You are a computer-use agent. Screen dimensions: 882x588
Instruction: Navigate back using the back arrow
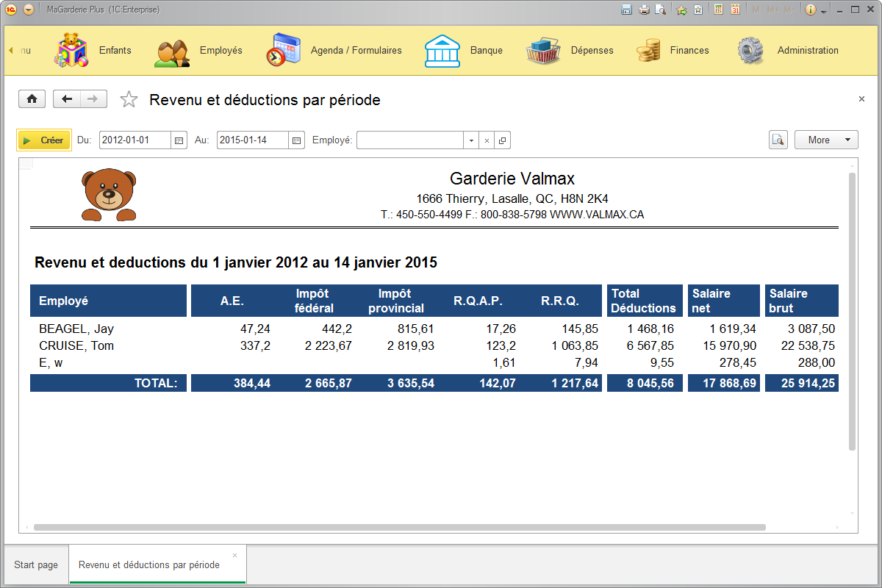click(66, 98)
